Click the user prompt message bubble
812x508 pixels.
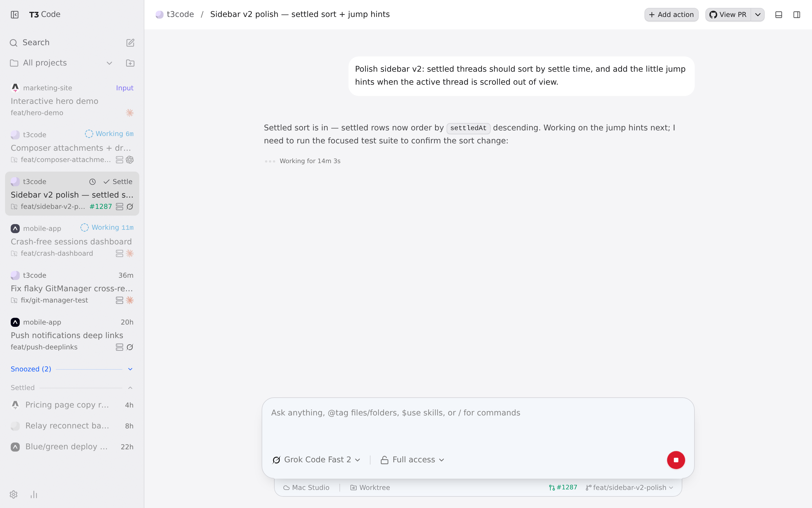click(521, 76)
